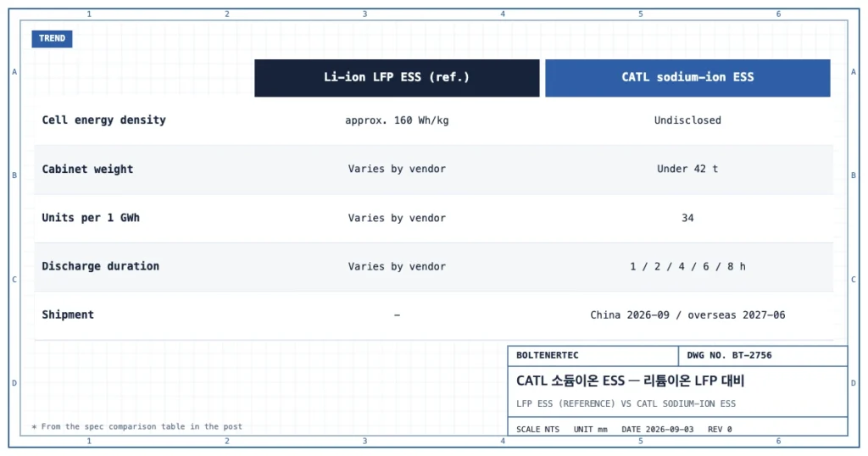This screenshot has height=456, width=868.
Task: Click the Units per 1 GWh label
Action: [91, 218]
